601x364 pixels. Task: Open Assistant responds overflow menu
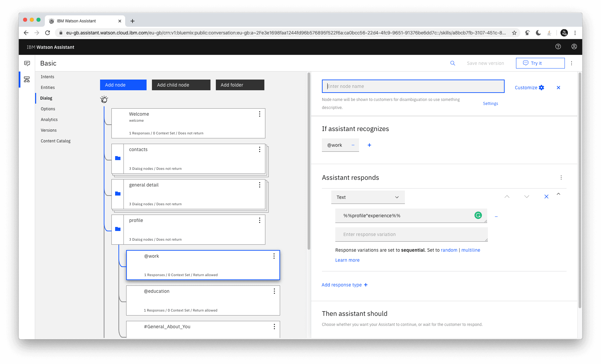[561, 177]
